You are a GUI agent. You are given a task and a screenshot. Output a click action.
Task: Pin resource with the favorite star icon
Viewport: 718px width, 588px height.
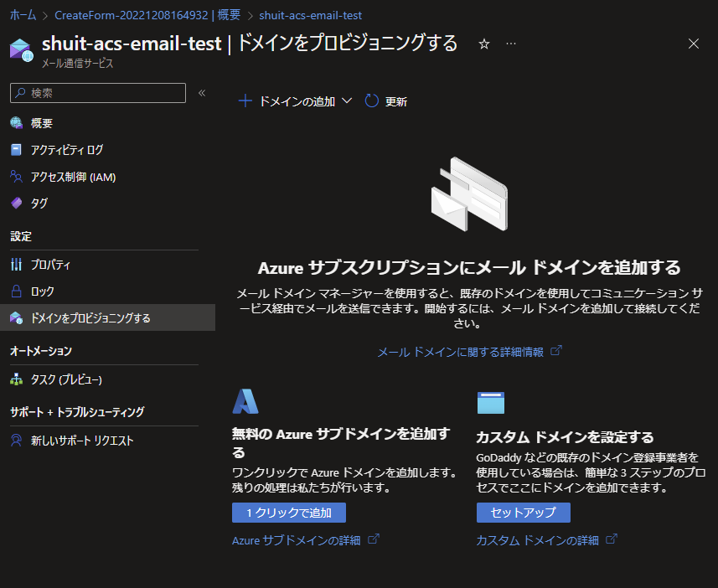point(484,44)
